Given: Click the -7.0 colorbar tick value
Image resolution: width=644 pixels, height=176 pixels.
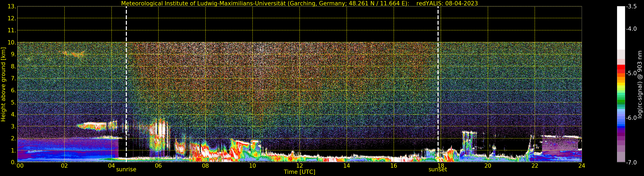Looking at the screenshot, I should (x=631, y=163).
